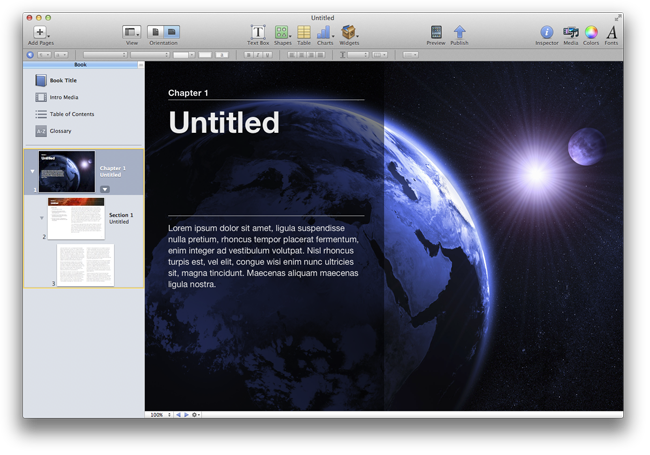Open the columns dropdown
The image size is (650, 455).
pyautogui.click(x=380, y=55)
